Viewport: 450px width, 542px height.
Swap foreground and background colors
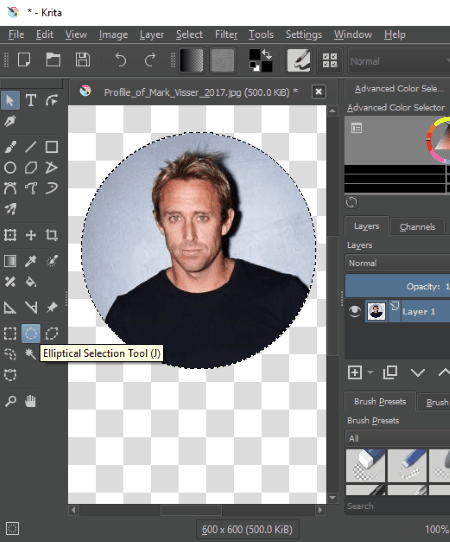pos(267,54)
